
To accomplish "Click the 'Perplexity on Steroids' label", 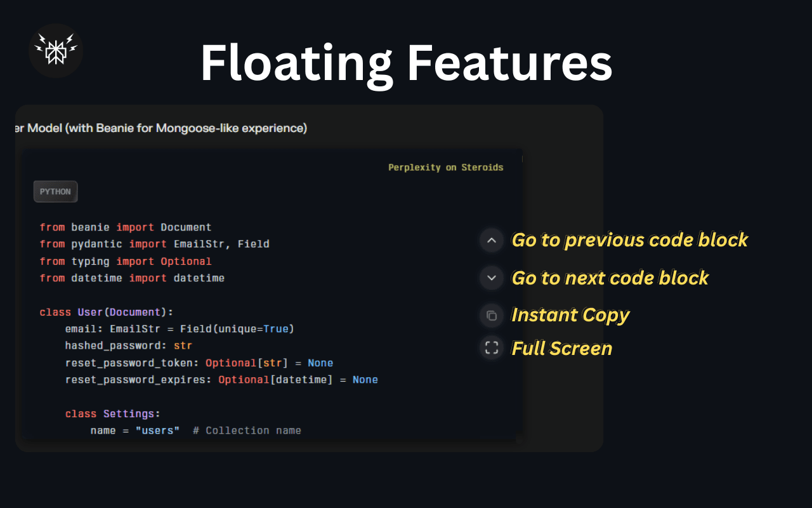I will click(x=445, y=168).
